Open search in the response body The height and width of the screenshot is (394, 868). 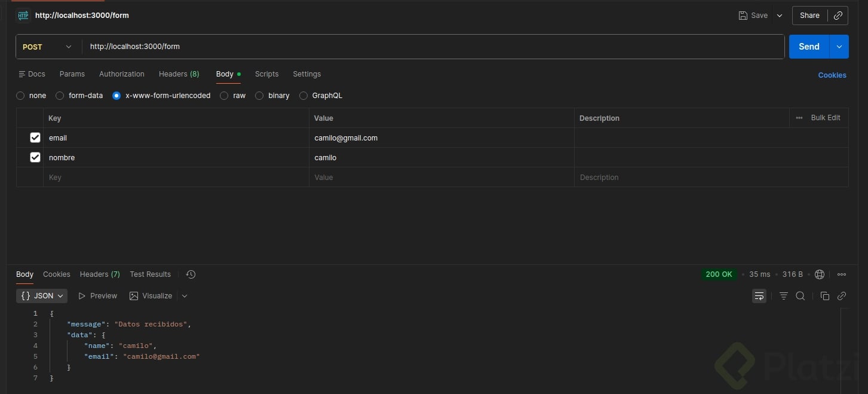800,296
